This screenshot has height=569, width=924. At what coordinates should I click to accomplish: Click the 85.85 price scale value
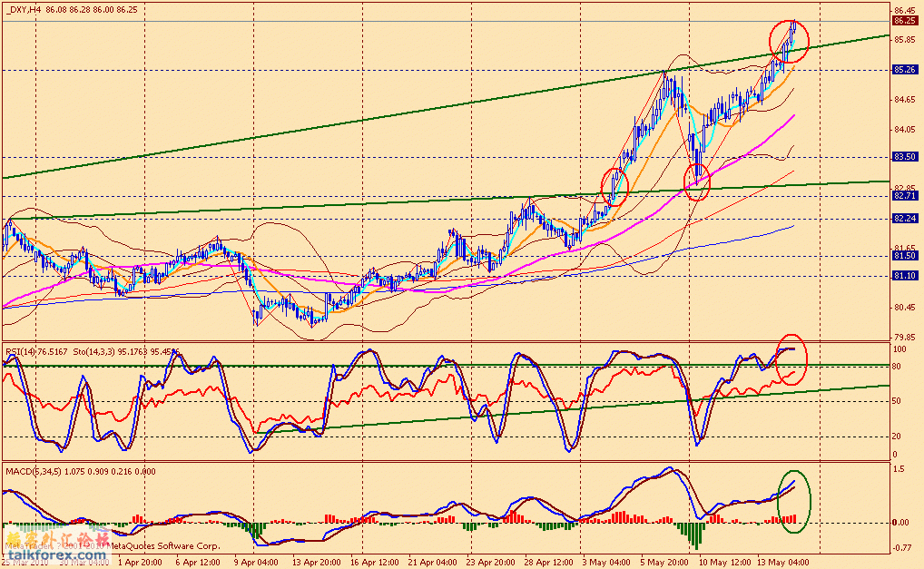(905, 40)
